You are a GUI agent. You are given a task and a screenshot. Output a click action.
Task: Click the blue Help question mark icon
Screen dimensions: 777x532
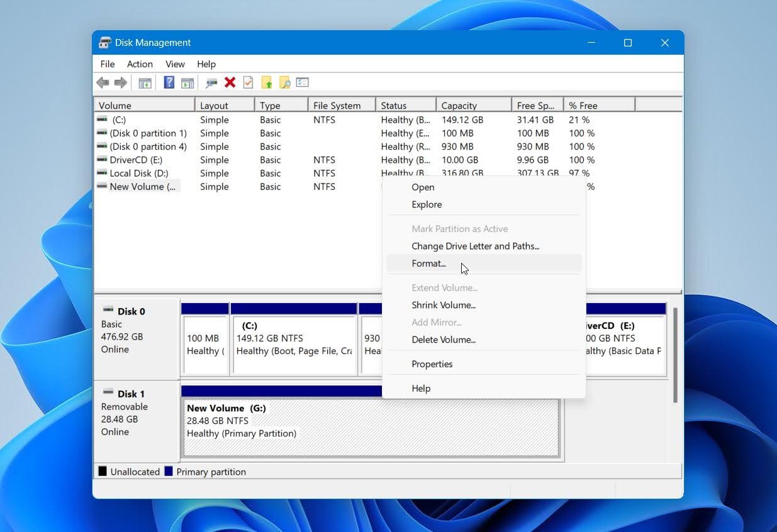[x=169, y=82]
